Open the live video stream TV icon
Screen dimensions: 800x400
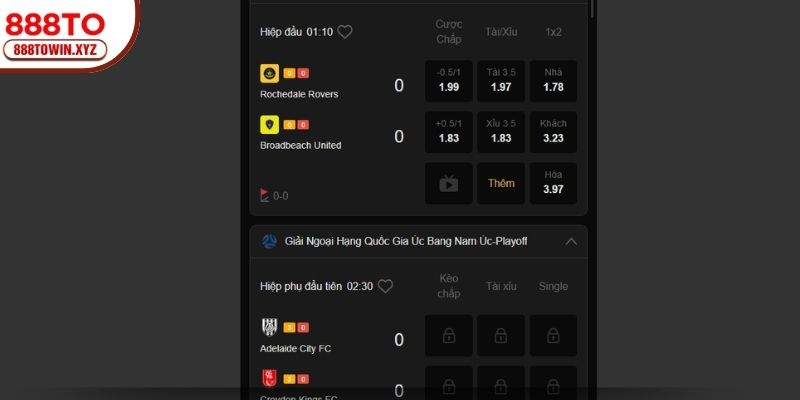(449, 183)
